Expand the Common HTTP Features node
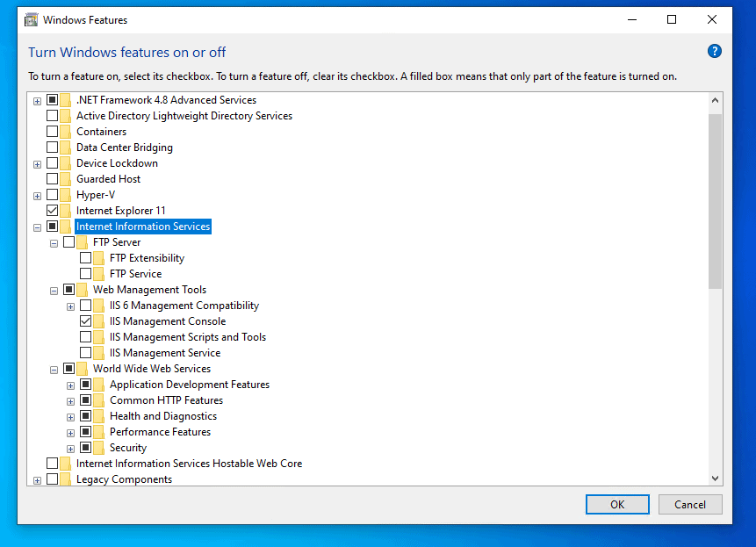This screenshot has height=547, width=756. click(70, 401)
